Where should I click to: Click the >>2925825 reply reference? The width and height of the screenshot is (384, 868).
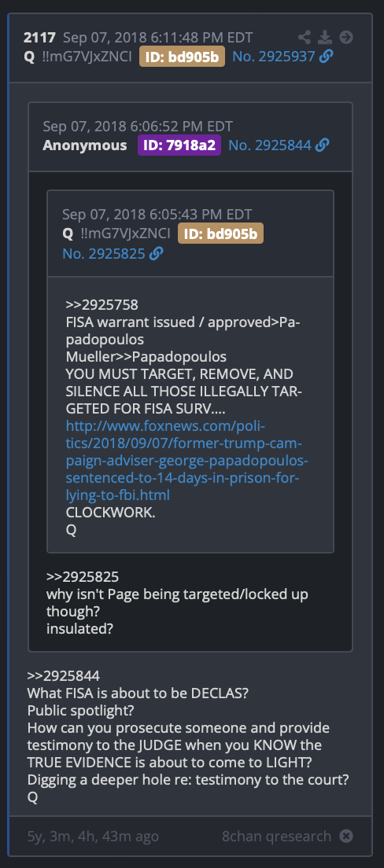[83, 577]
